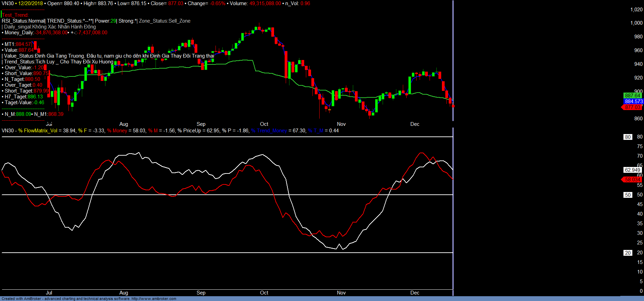Screen dimensions: 644x301
Task: Click the 12/20/2018 date in chart header
Action: click(x=30, y=3)
